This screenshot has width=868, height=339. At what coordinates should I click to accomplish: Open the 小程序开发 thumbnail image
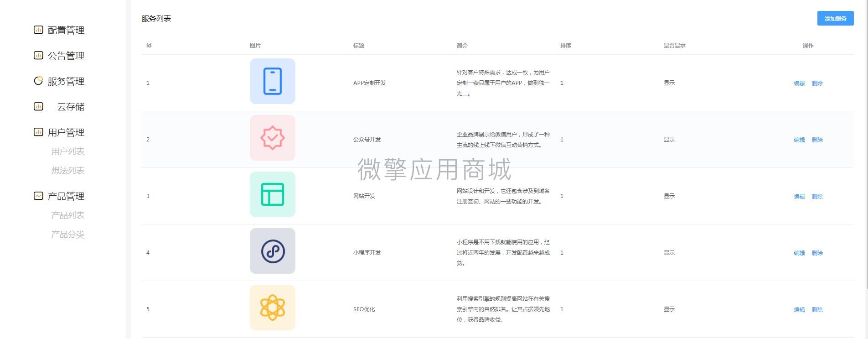coord(273,251)
